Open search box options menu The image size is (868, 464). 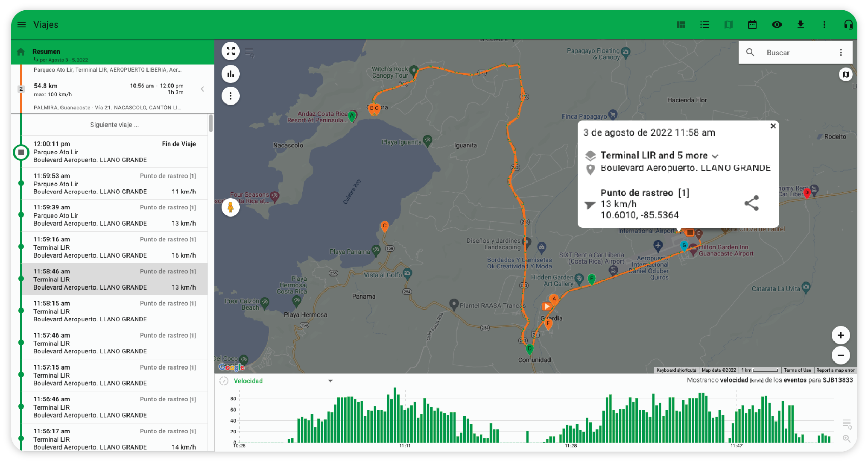841,53
